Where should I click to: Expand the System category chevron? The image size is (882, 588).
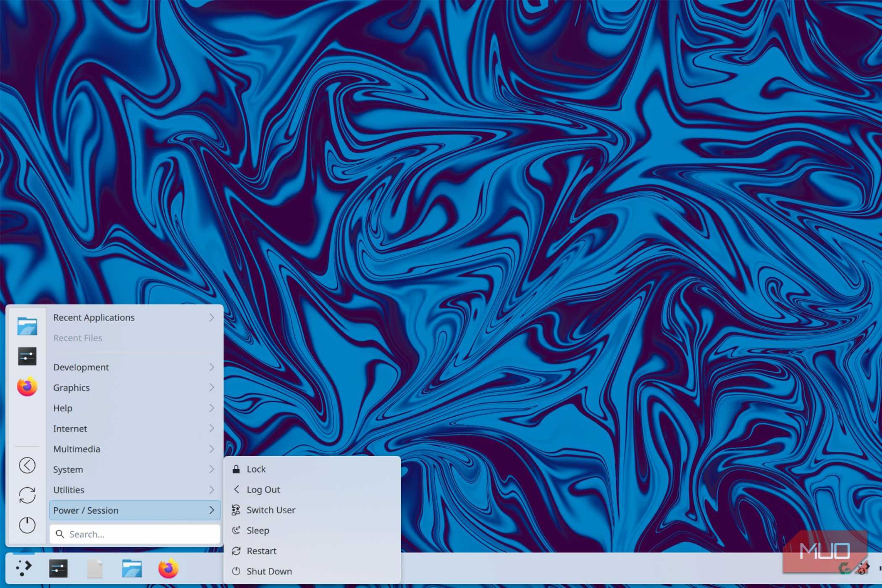coord(212,469)
